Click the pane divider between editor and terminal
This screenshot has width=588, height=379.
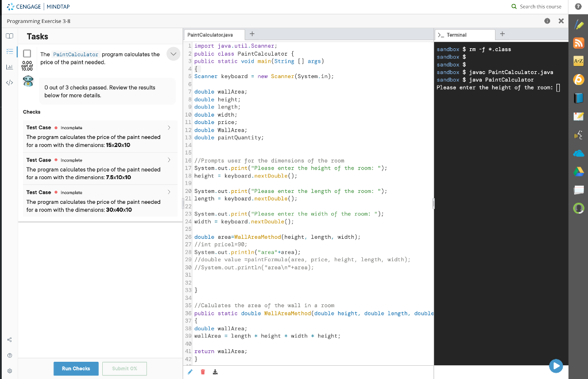[434, 204]
